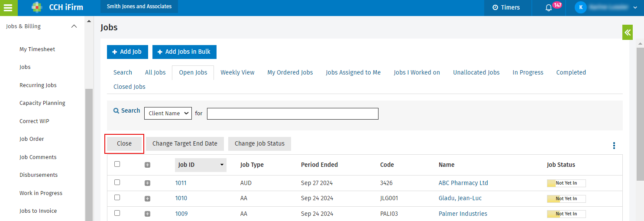Open Correct WIP in sidebar
The width and height of the screenshot is (644, 221).
34,121
